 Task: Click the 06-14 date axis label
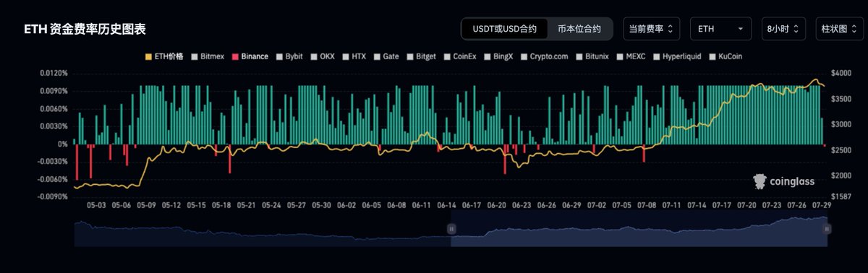tap(446, 206)
